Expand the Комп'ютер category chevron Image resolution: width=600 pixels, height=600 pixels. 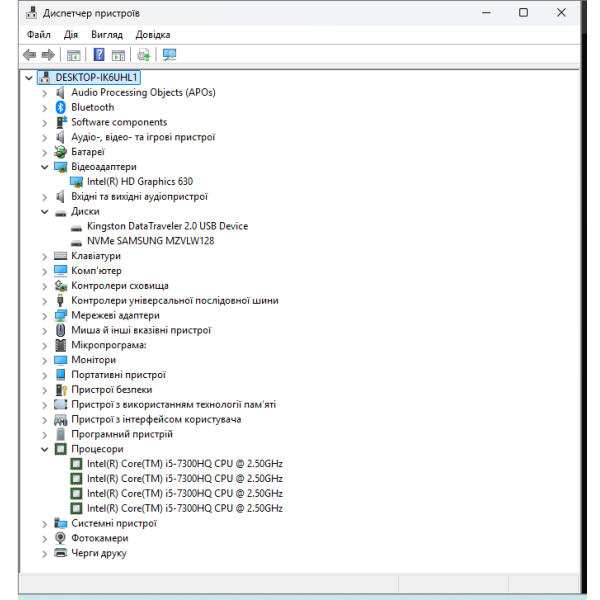(x=44, y=271)
